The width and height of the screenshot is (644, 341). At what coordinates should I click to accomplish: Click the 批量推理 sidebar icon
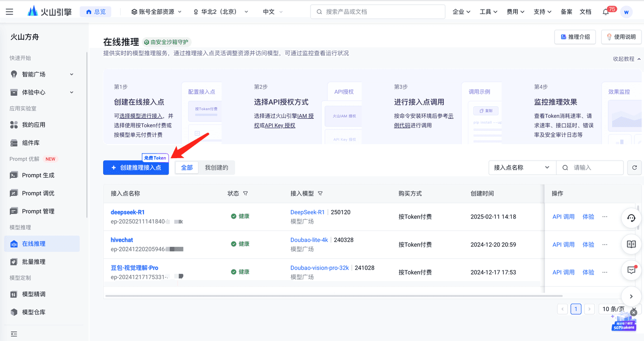(14, 262)
